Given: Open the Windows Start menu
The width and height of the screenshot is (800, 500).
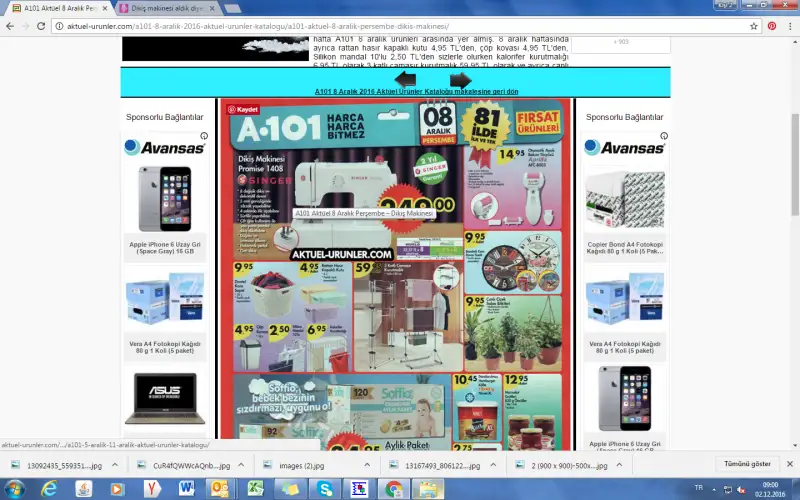Looking at the screenshot, I should tap(14, 489).
